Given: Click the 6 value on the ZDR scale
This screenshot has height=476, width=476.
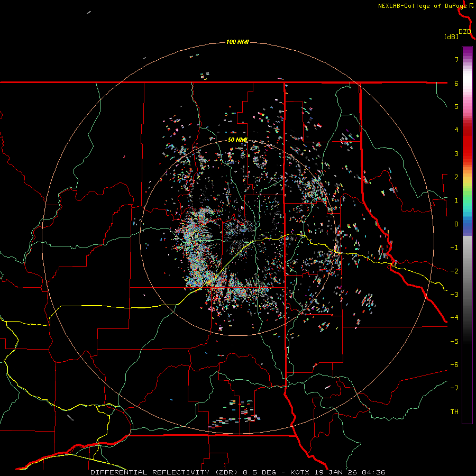Looking at the screenshot, I should pyautogui.click(x=456, y=83).
